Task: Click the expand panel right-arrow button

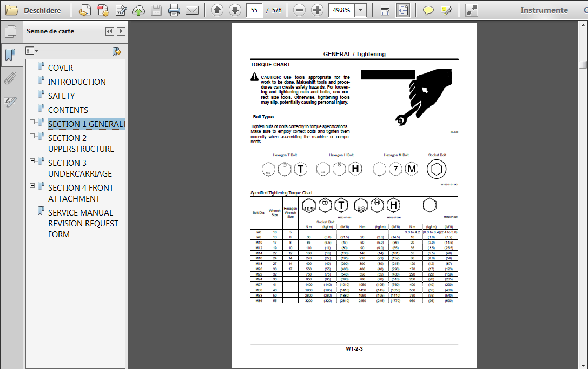Action: pyautogui.click(x=121, y=31)
